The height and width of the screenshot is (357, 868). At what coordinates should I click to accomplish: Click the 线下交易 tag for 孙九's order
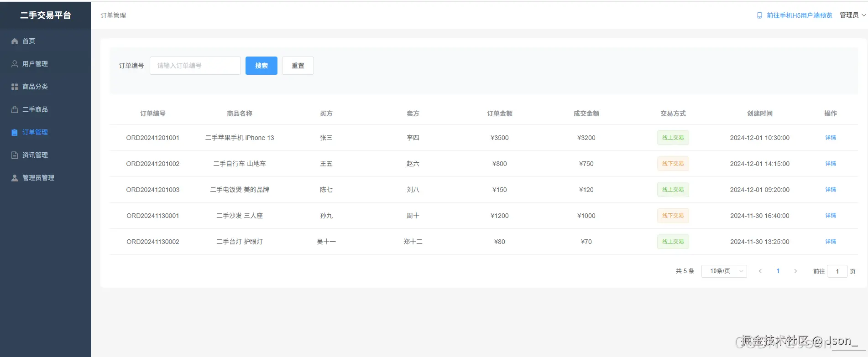(x=673, y=216)
